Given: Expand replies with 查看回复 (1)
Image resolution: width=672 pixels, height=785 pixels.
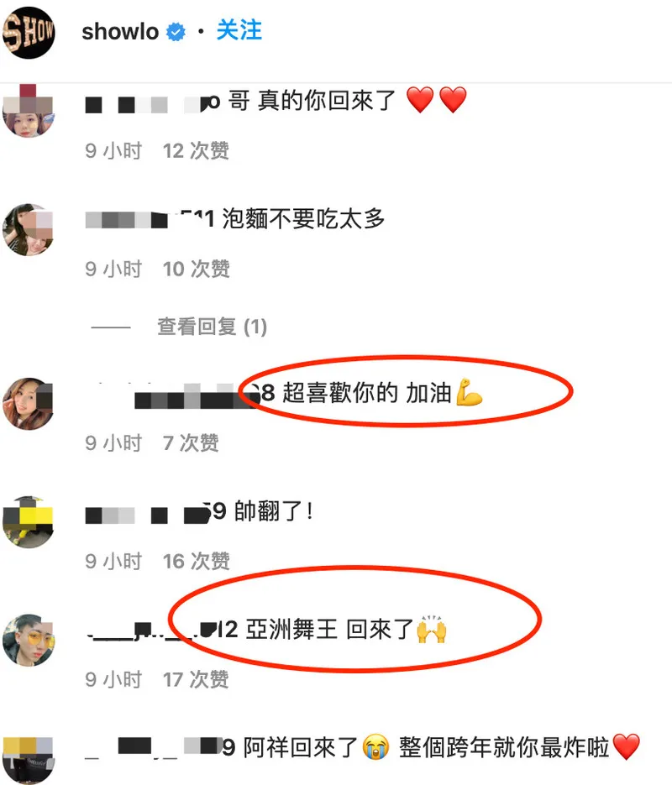Looking at the screenshot, I should [212, 327].
